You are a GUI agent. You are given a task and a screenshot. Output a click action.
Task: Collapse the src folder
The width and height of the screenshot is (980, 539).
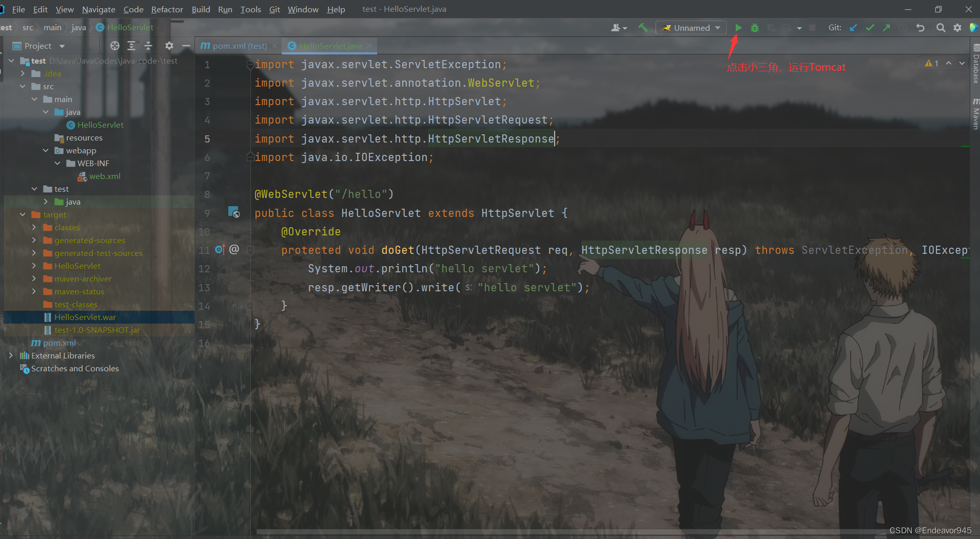click(23, 86)
